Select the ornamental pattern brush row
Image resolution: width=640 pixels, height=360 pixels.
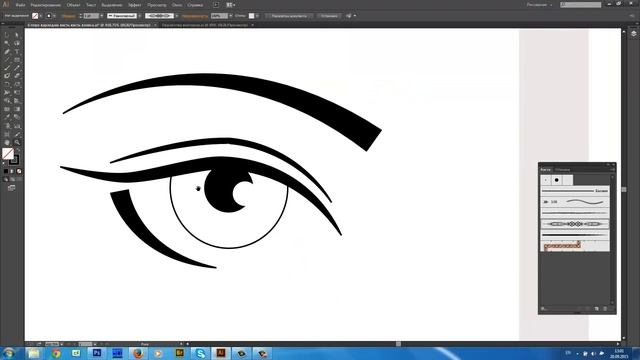point(575,224)
